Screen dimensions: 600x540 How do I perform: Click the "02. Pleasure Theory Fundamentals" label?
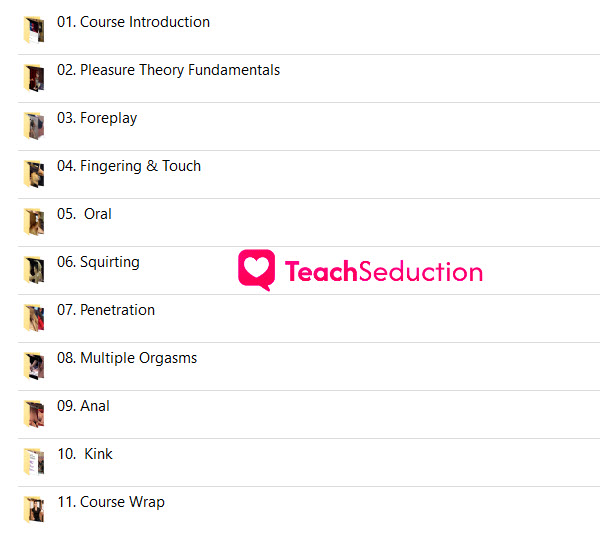click(x=168, y=70)
